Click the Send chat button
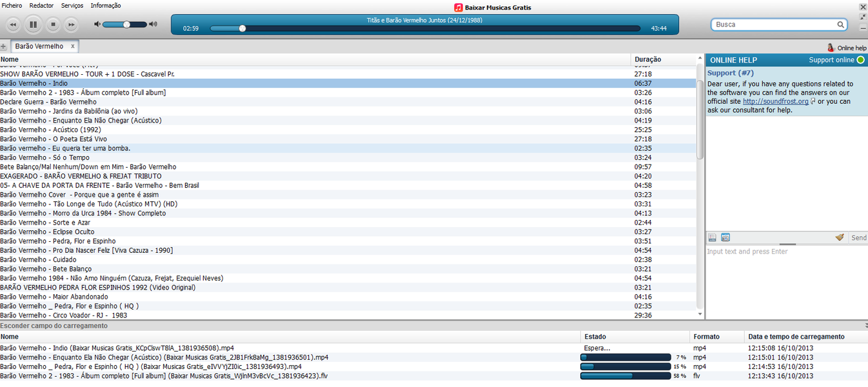Image resolution: width=868 pixels, height=387 pixels. coord(858,238)
